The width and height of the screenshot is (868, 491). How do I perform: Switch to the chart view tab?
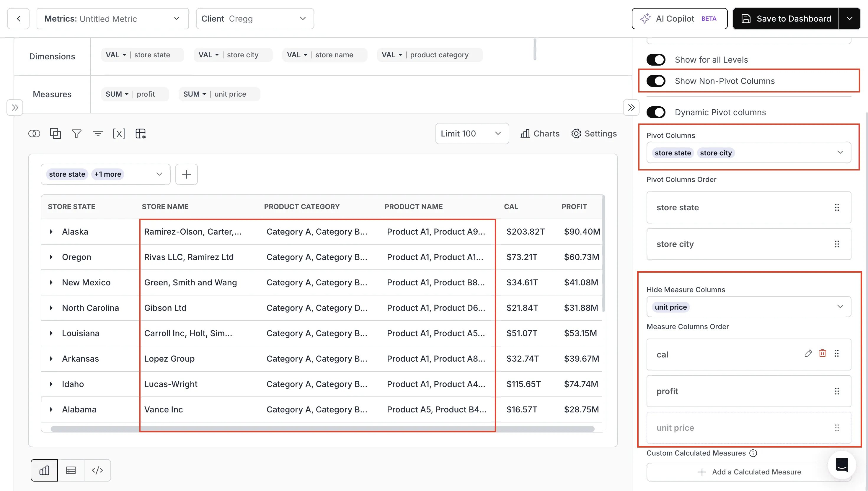tap(44, 470)
